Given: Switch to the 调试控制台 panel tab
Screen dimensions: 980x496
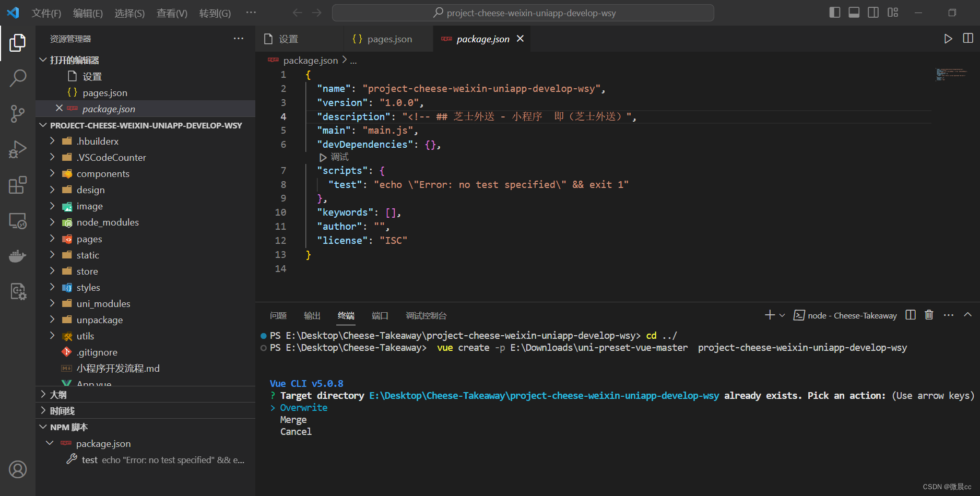Looking at the screenshot, I should coord(426,315).
